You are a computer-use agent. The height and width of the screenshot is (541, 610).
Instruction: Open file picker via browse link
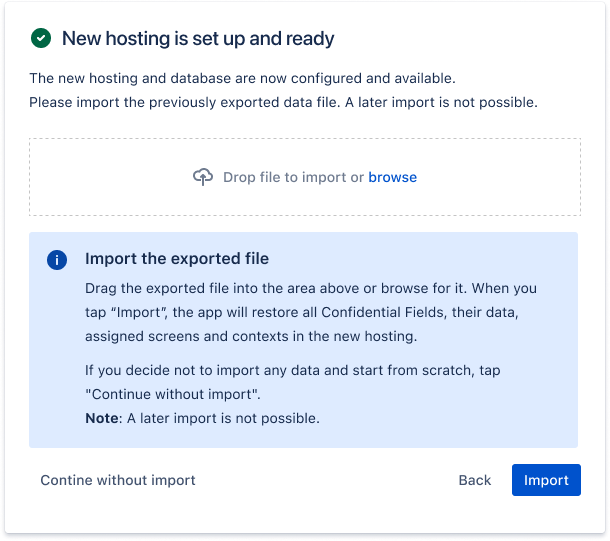(x=392, y=177)
